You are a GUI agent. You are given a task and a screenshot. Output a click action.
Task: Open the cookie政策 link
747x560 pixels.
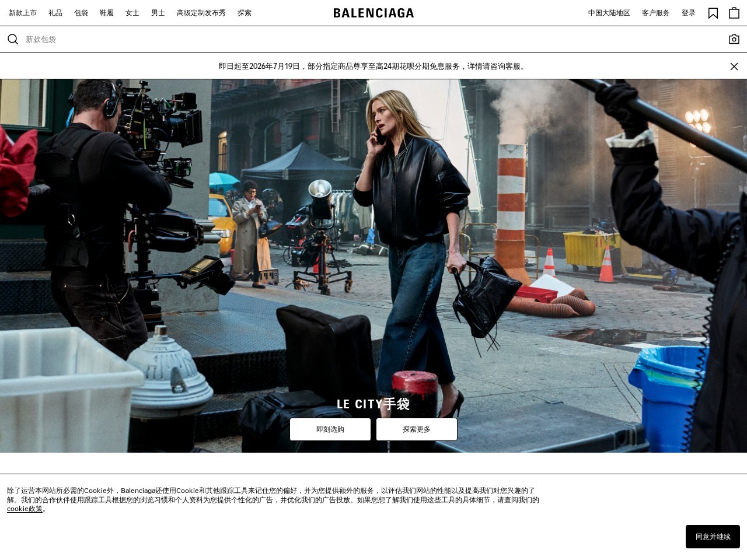25,509
